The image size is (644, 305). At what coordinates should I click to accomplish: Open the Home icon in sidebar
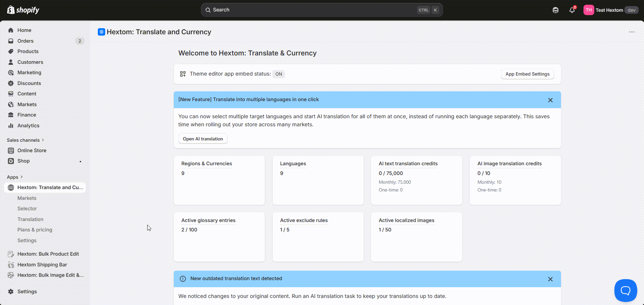11,30
